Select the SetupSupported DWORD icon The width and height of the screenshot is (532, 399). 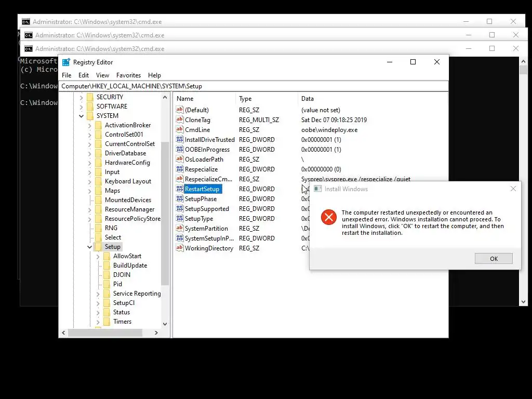point(179,208)
